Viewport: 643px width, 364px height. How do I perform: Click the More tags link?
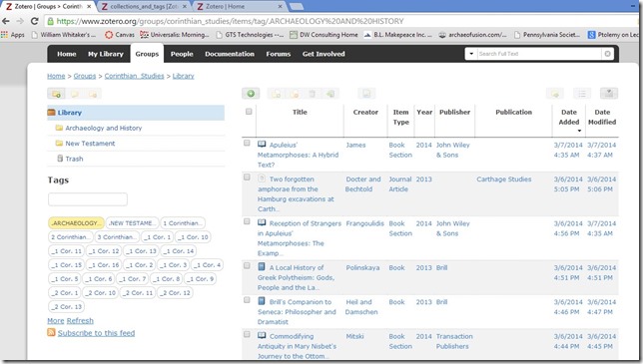56,320
